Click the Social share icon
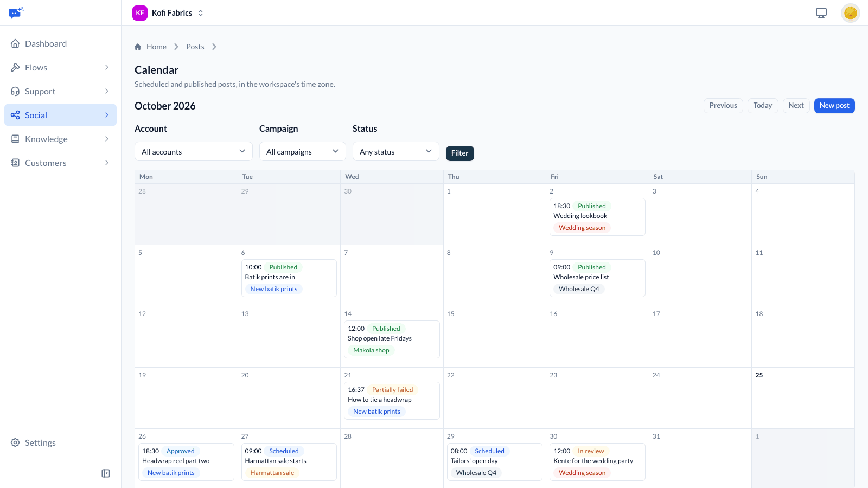Screen dimensions: 868x488 [15, 115]
